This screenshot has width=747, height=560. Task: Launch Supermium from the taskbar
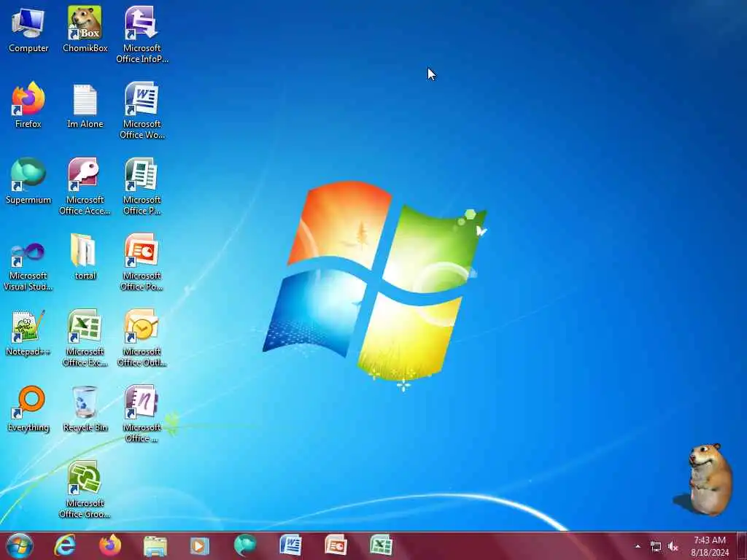[245, 545]
